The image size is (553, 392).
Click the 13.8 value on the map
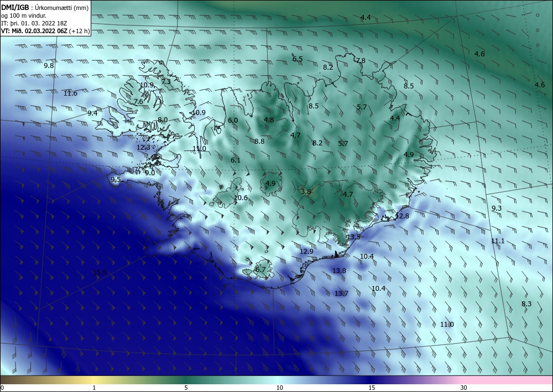[339, 271]
